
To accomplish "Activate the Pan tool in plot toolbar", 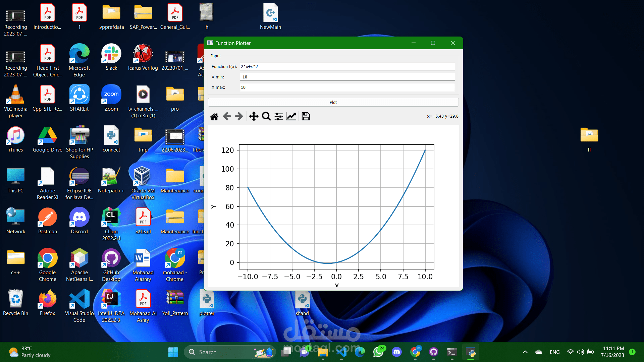I will coord(254,116).
